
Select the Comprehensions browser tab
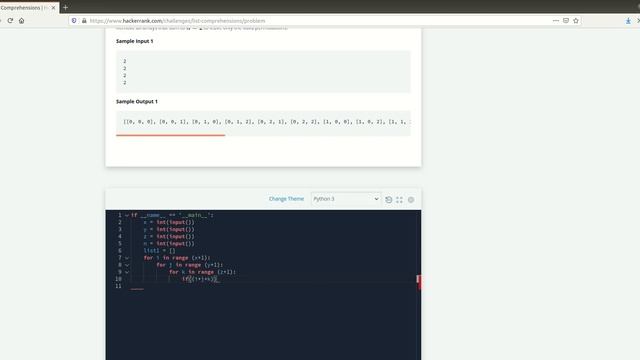pyautogui.click(x=24, y=8)
